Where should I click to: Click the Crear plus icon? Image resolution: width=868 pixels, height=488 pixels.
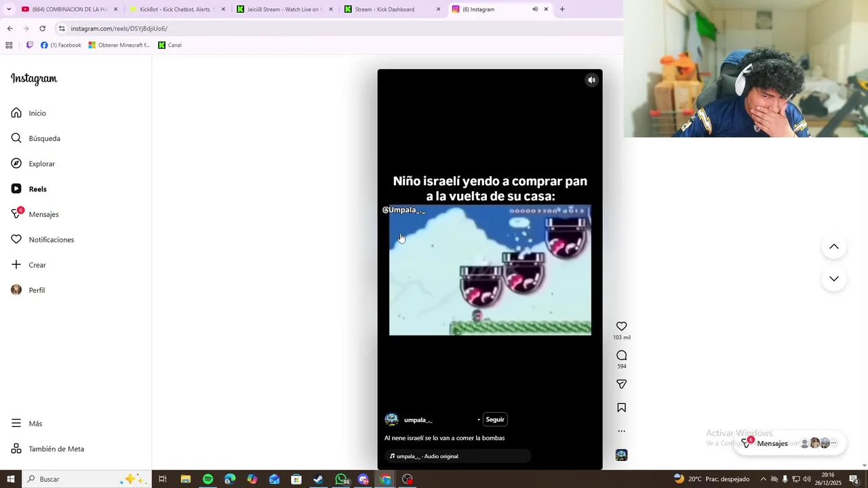[x=16, y=264]
